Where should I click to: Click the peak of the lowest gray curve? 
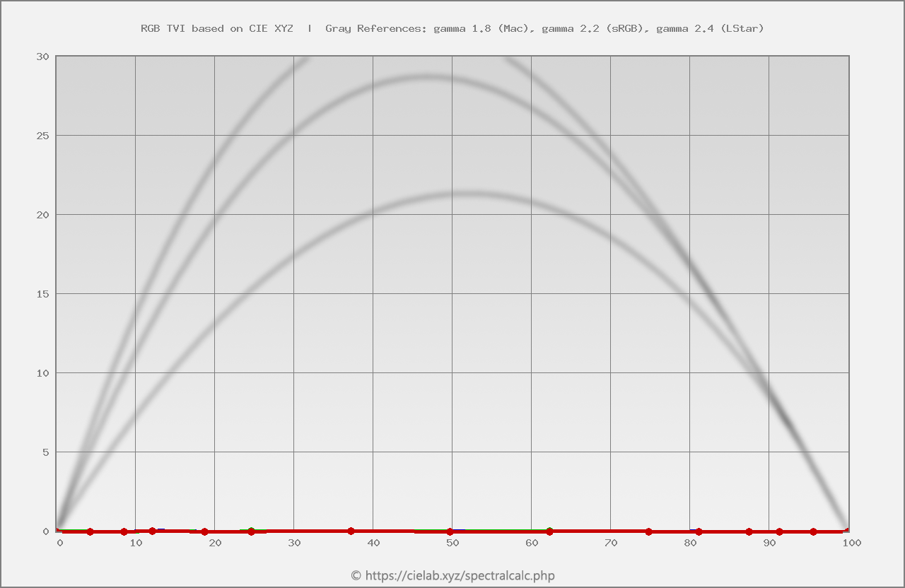point(463,193)
